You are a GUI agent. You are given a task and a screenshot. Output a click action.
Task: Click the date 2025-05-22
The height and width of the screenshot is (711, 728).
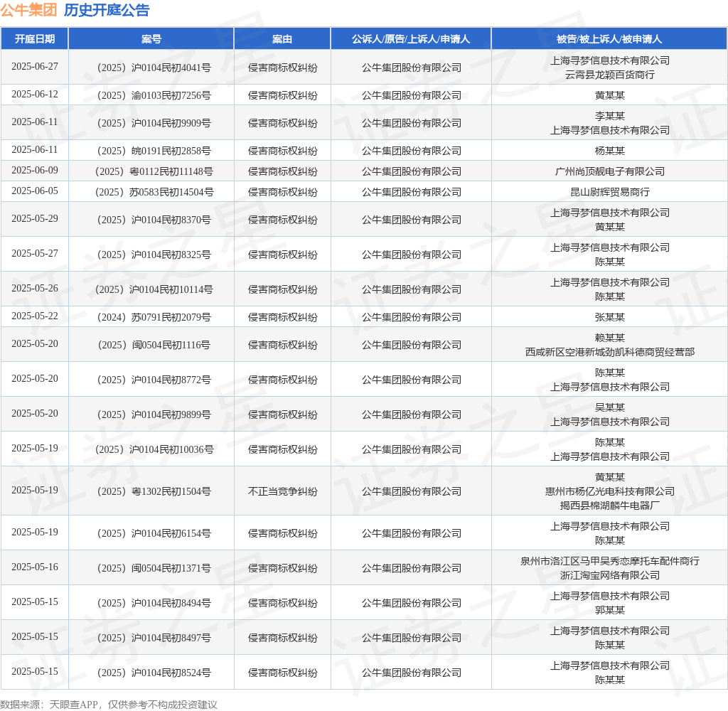click(35, 316)
